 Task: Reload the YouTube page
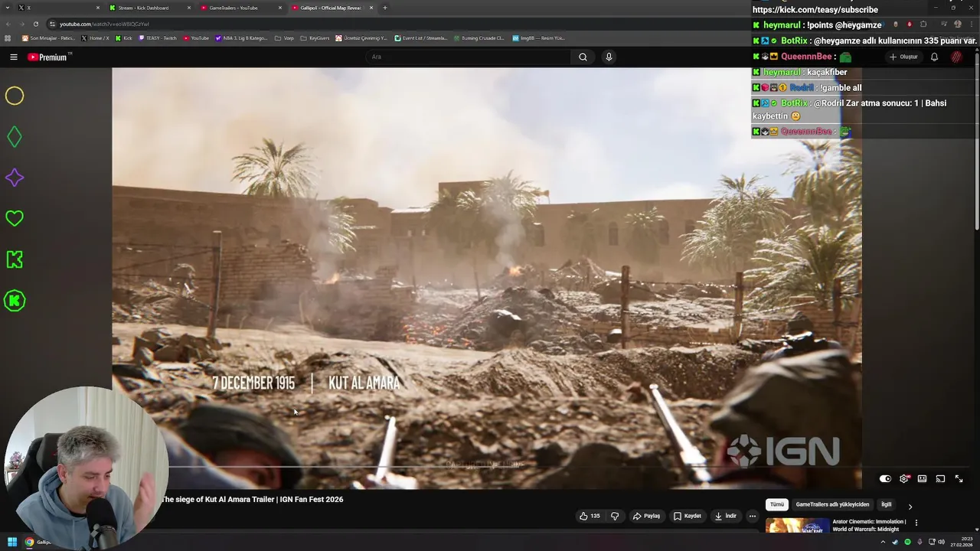point(35,24)
